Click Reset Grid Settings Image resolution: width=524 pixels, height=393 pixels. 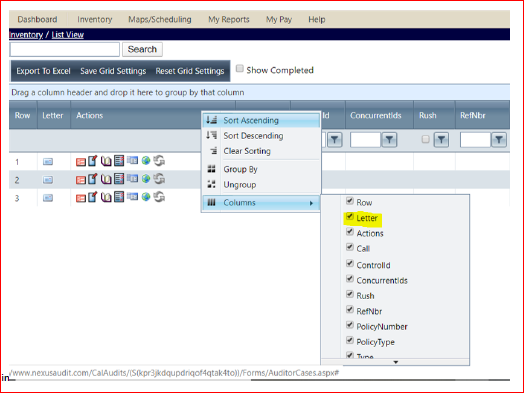click(190, 71)
